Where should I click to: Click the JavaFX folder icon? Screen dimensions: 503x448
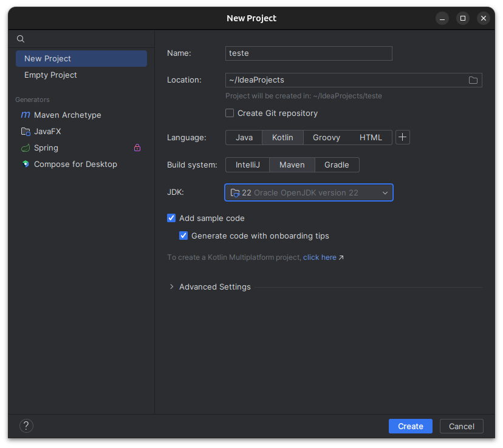coord(26,131)
